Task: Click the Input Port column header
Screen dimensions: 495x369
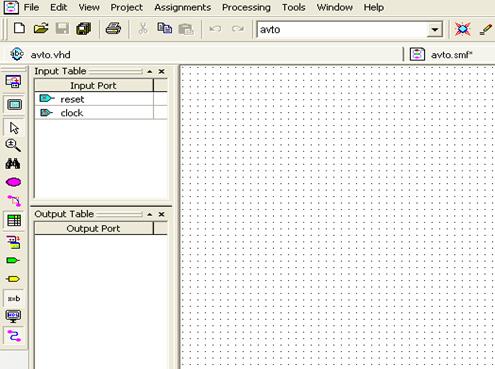Action: (94, 85)
